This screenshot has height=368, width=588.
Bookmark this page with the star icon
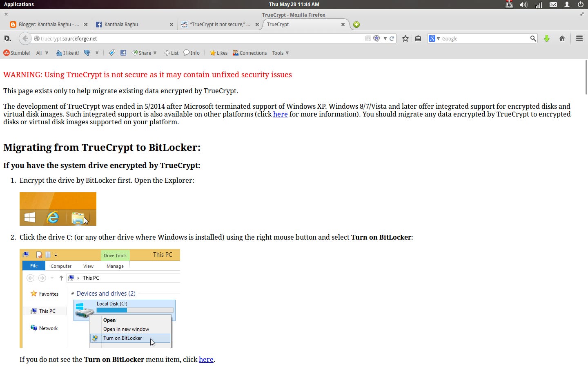click(405, 38)
